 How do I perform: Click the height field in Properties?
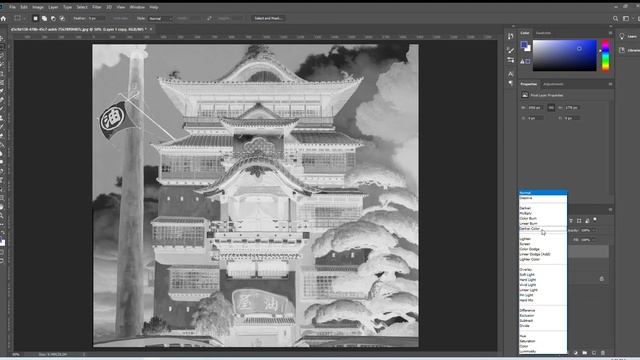[x=572, y=108]
